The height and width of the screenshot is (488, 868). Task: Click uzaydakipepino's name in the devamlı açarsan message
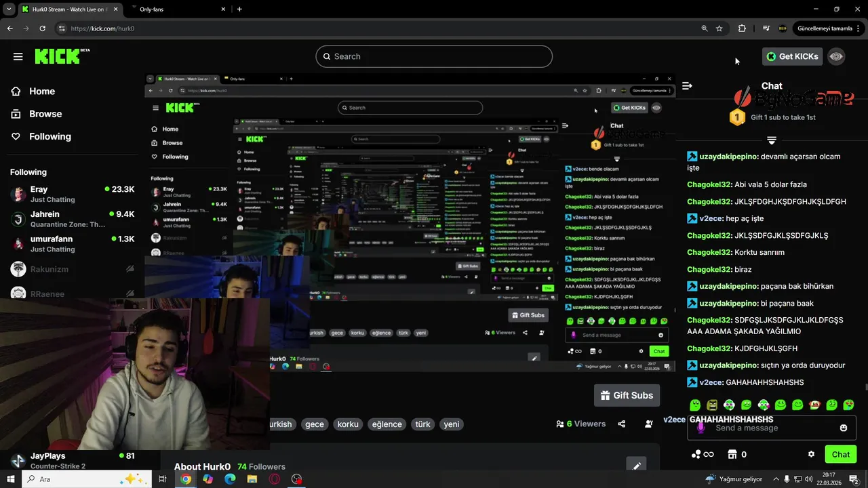point(728,157)
